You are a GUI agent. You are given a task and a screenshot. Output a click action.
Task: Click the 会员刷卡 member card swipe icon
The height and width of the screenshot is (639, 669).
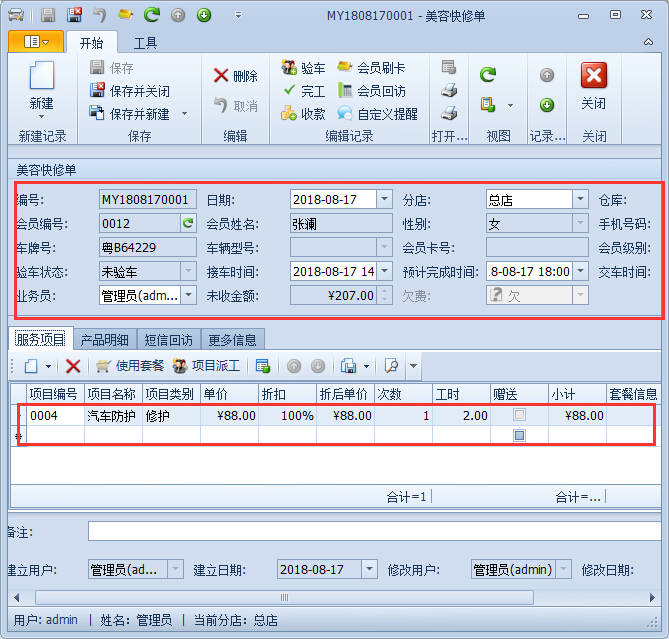click(345, 68)
